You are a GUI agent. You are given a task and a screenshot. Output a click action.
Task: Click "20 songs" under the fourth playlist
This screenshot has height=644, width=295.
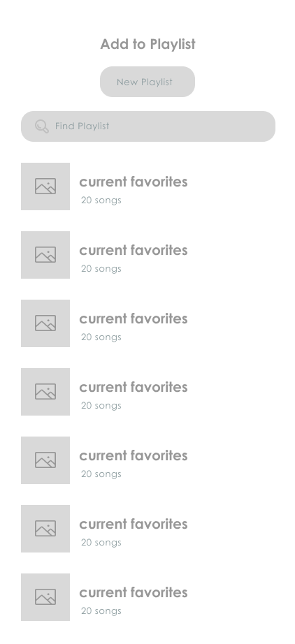[101, 406]
